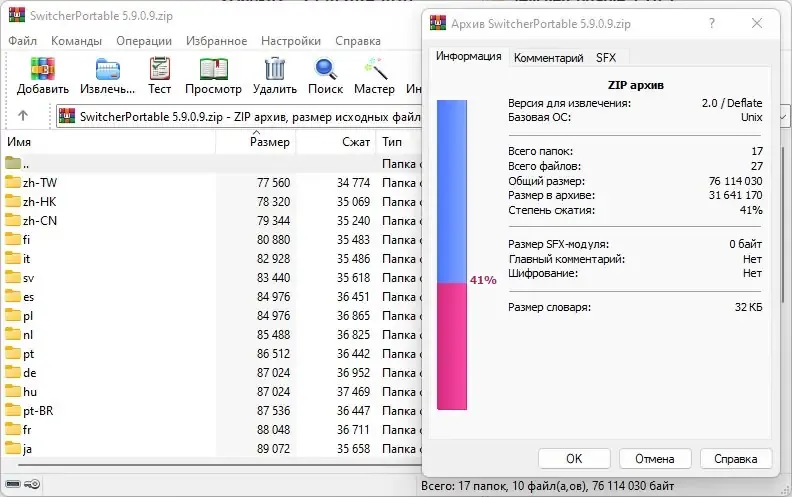This screenshot has height=497, width=792.
Task: Switch to the Комментарий tab
Action: tap(549, 58)
